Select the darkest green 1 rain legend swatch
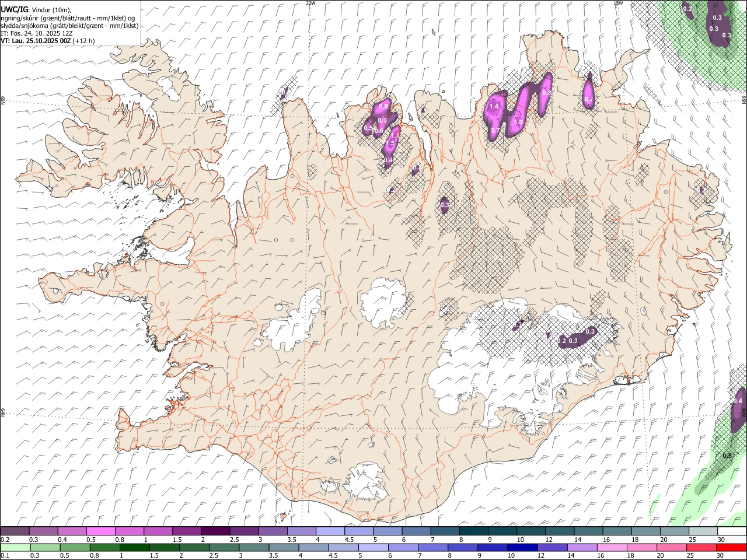747x560 pixels. [135, 547]
